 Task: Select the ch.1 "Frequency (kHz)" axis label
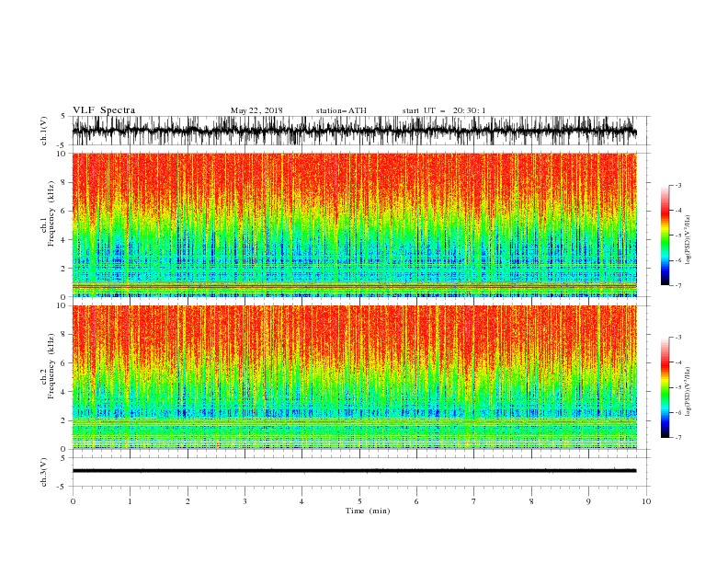[x=51, y=214]
